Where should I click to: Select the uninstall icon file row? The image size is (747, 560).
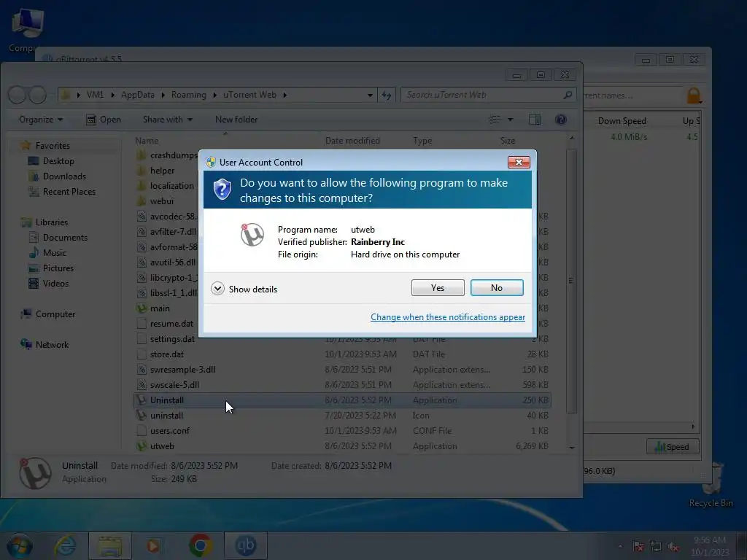tap(342, 416)
